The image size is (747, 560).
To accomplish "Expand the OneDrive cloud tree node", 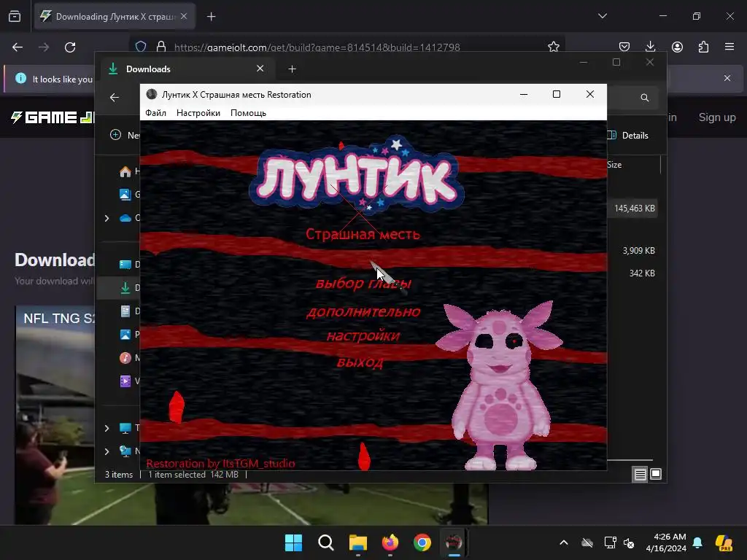I will [107, 218].
